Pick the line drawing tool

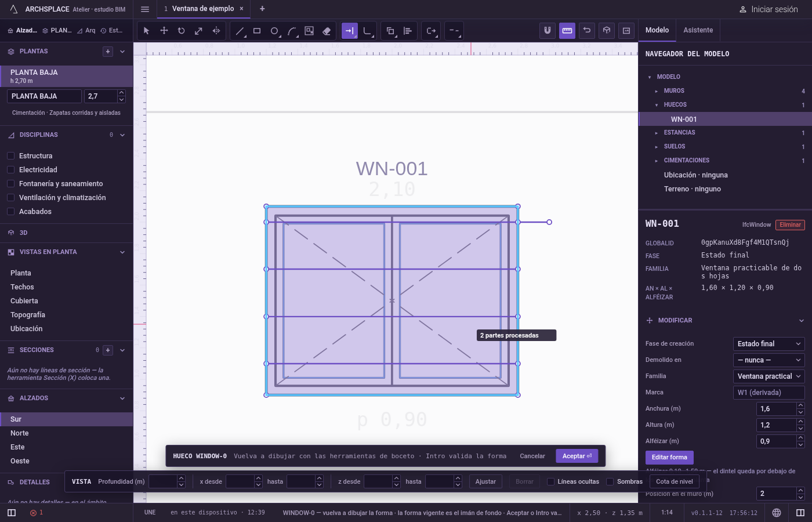(x=240, y=31)
